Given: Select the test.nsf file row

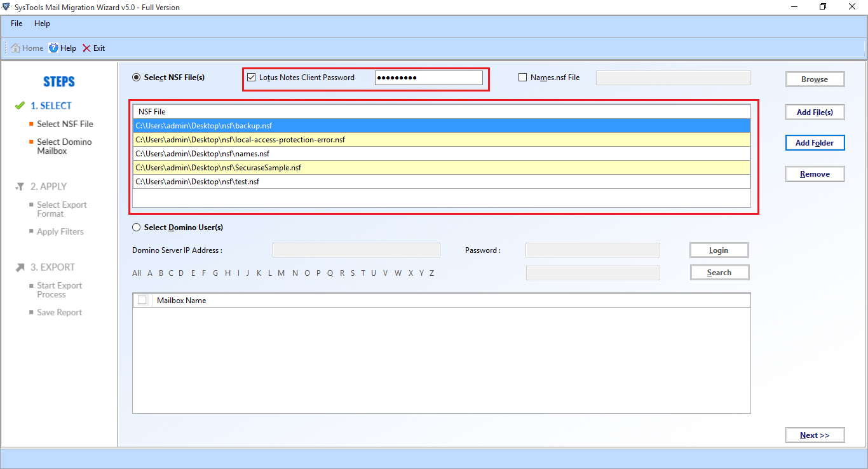Looking at the screenshot, I should 442,182.
